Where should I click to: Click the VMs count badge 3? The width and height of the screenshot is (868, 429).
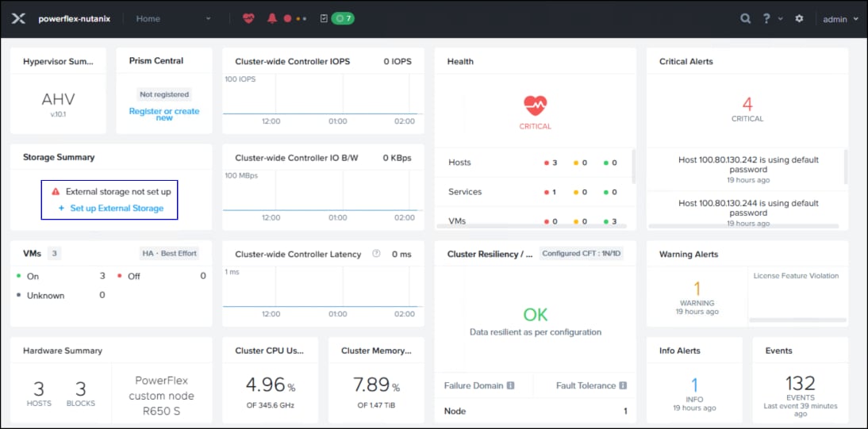[x=54, y=254]
